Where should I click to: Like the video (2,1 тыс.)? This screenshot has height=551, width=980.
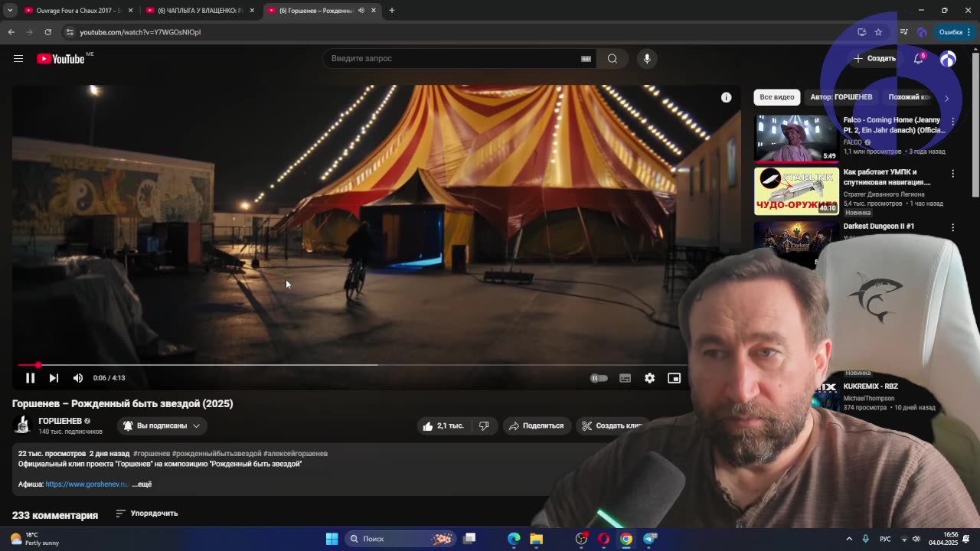[443, 425]
